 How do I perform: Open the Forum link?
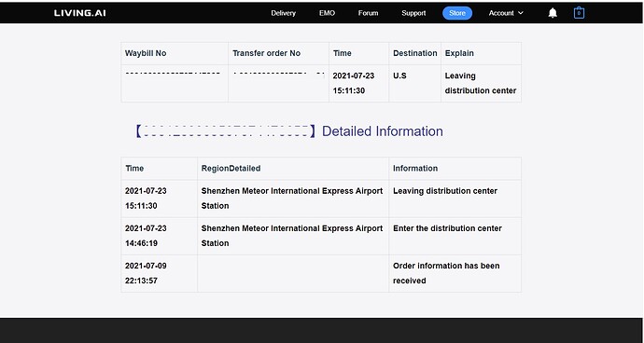[x=368, y=13]
